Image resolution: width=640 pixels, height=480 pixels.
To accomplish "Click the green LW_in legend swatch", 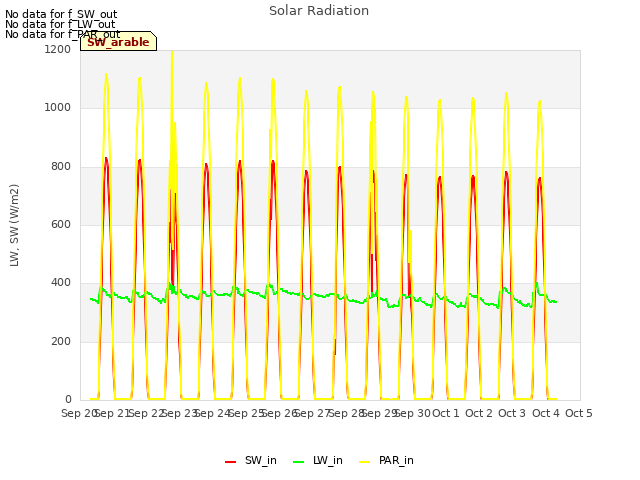I will (x=299, y=462).
